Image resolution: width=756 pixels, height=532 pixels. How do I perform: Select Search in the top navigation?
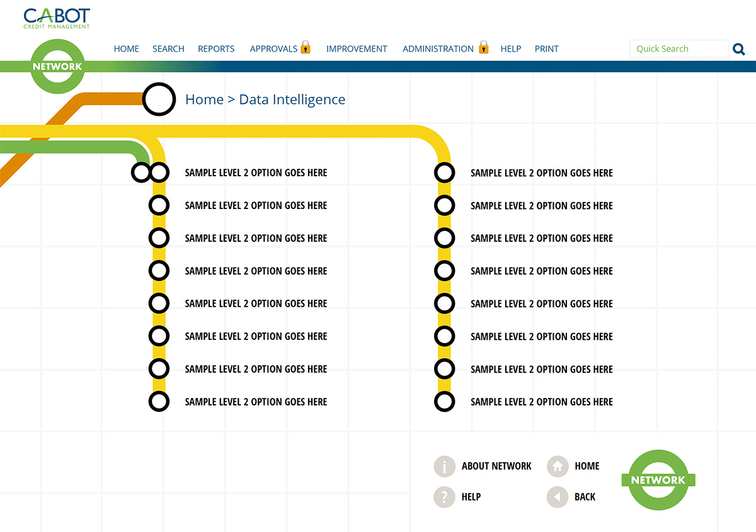(168, 49)
